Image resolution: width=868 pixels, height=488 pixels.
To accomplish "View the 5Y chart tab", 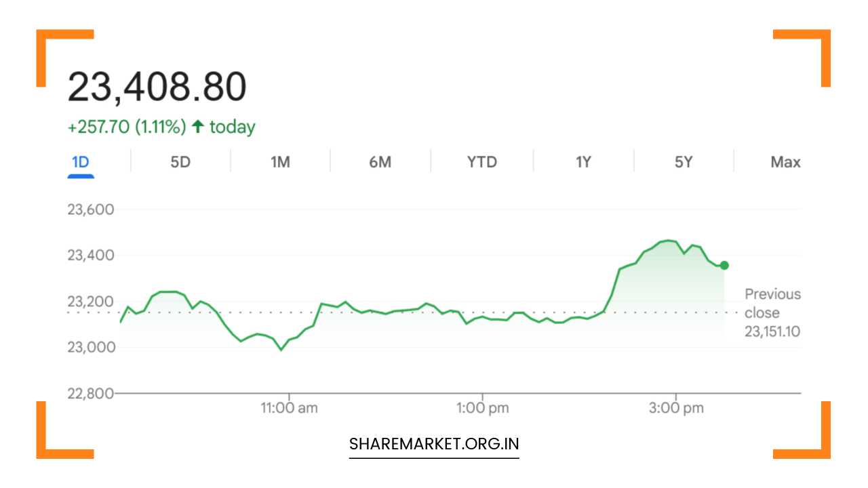I will [684, 162].
